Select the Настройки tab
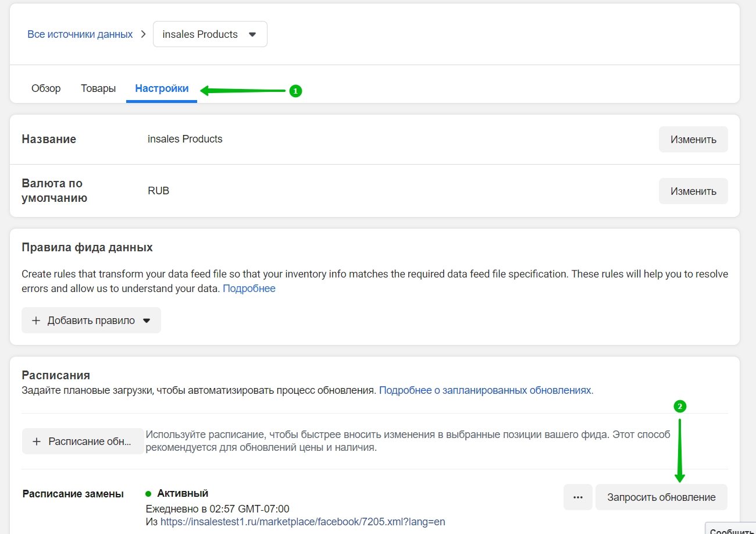756x534 pixels. [x=162, y=88]
